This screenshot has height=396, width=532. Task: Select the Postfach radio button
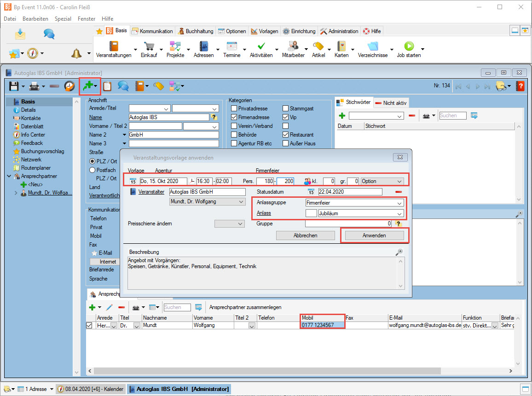(92, 170)
